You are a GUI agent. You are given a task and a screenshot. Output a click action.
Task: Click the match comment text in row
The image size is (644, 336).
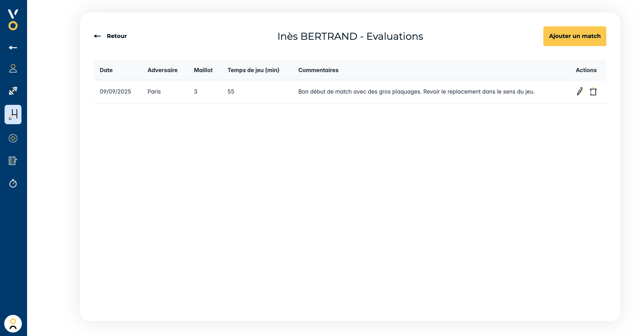coord(416,91)
